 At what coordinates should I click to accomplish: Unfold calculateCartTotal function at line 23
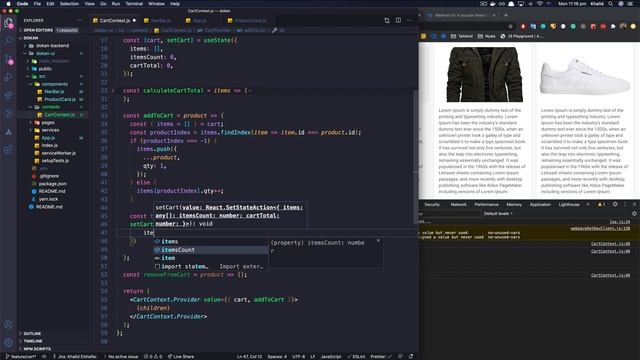pyautogui.click(x=113, y=91)
